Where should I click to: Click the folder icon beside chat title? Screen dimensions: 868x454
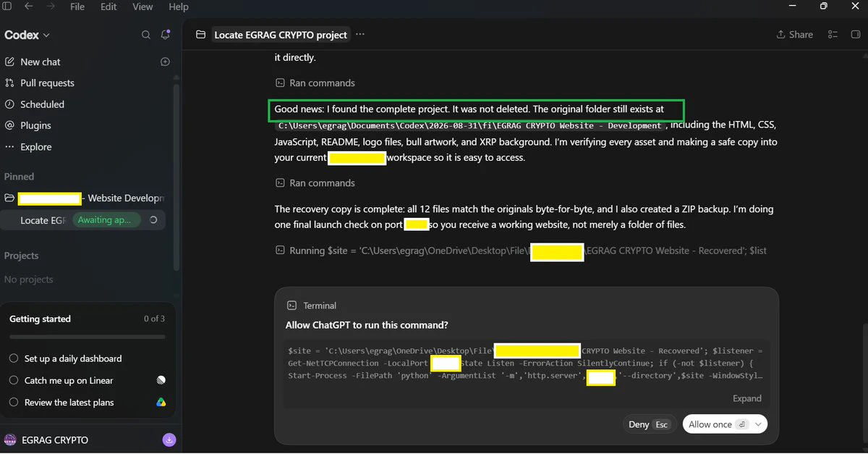coord(200,35)
